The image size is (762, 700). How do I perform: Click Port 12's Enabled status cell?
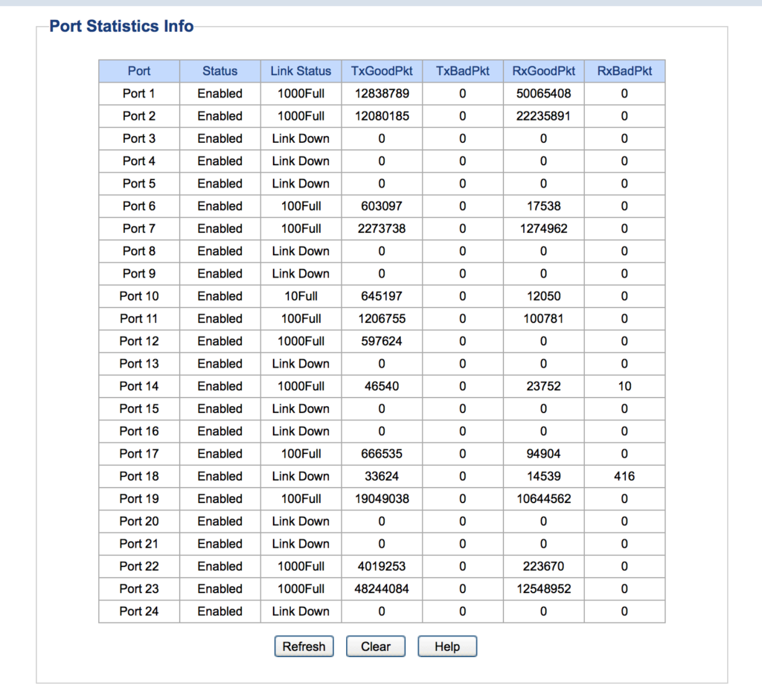click(220, 341)
